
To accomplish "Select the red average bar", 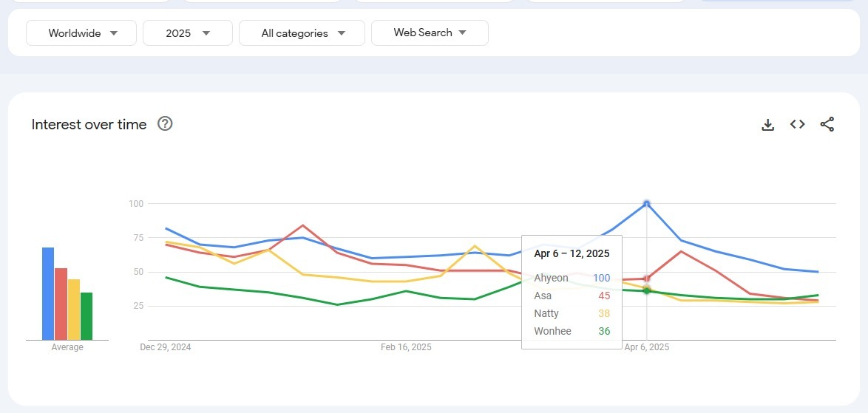I will point(61,304).
